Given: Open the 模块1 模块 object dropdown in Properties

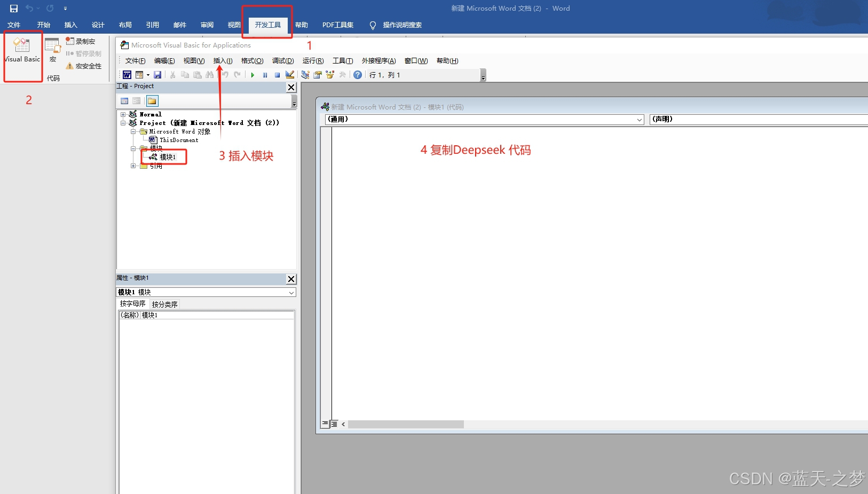Looking at the screenshot, I should (x=291, y=293).
